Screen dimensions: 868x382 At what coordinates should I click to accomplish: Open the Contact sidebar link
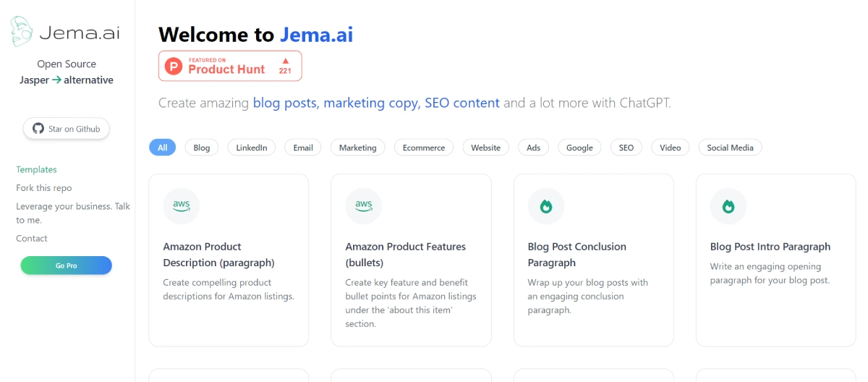coord(32,238)
